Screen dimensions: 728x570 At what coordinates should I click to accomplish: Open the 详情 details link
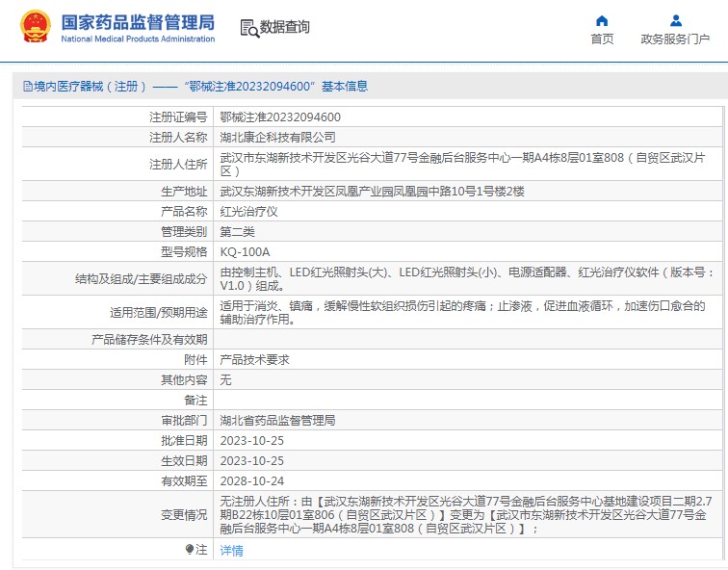coord(231,551)
